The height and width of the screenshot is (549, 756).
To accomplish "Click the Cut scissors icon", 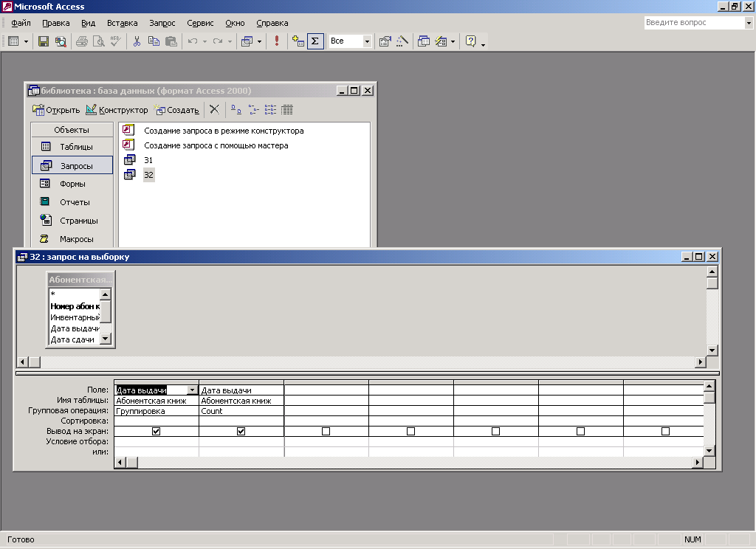I will pos(137,41).
